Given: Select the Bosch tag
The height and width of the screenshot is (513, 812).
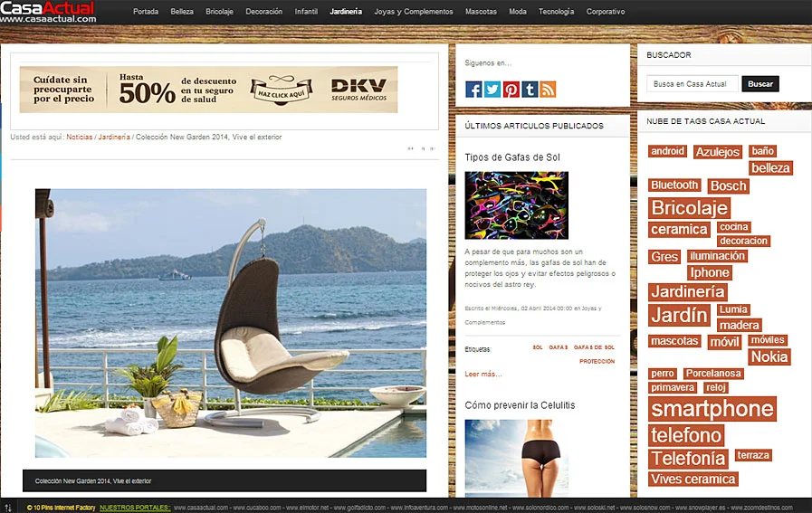Looking at the screenshot, I should pyautogui.click(x=728, y=185).
